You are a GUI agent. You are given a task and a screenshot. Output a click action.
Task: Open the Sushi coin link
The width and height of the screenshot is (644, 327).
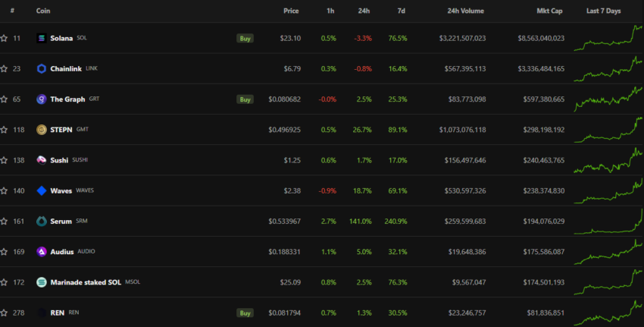pyautogui.click(x=59, y=160)
